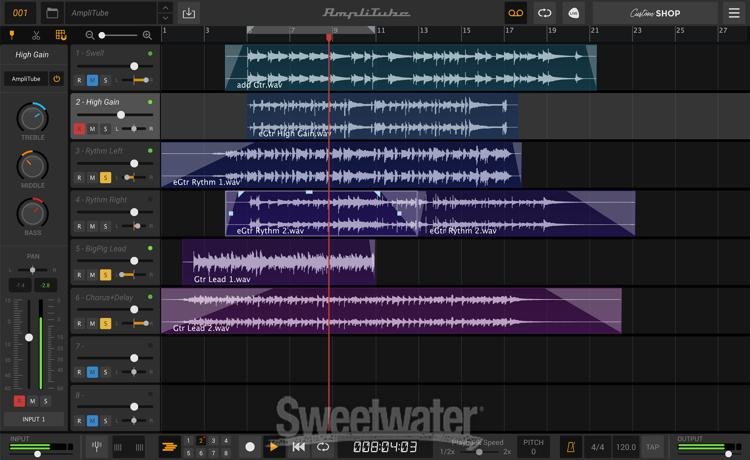Image resolution: width=750 pixels, height=460 pixels.
Task: Open the orange multitrack recorder view icon
Action: click(169, 447)
